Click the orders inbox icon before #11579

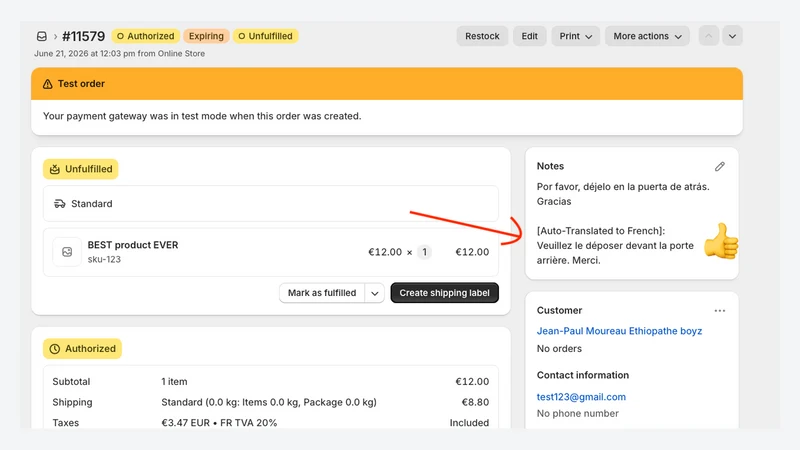(42, 36)
